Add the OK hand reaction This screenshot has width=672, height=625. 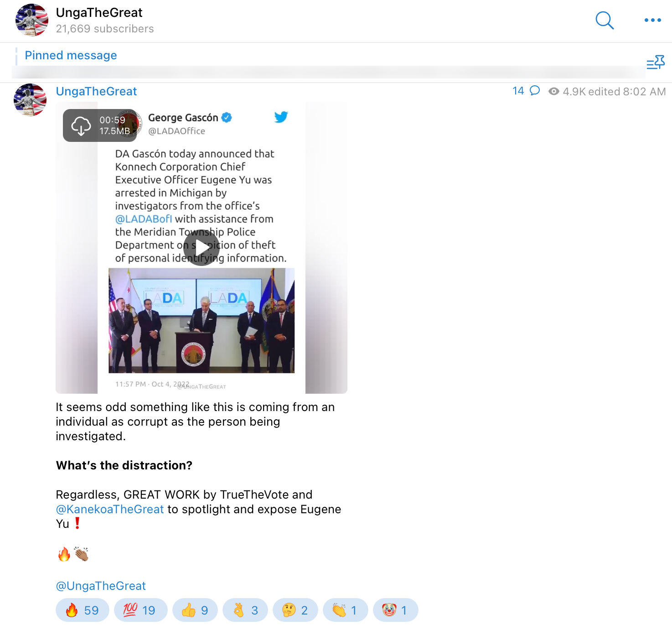[245, 610]
